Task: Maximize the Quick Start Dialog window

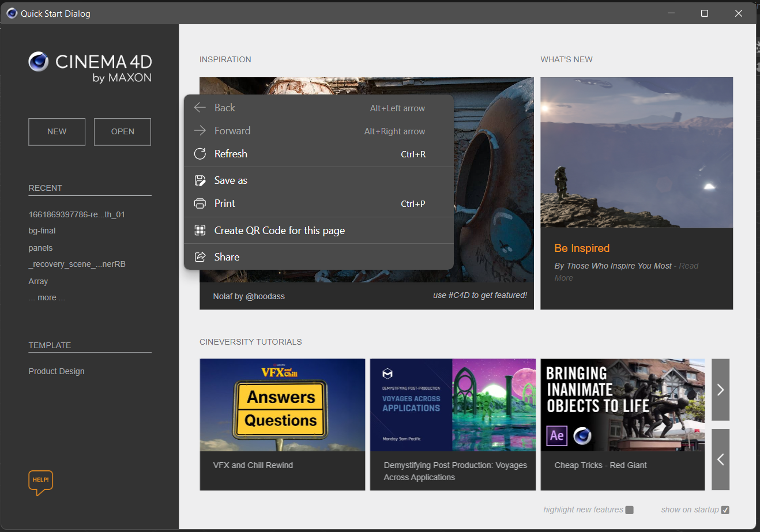Action: [704, 13]
